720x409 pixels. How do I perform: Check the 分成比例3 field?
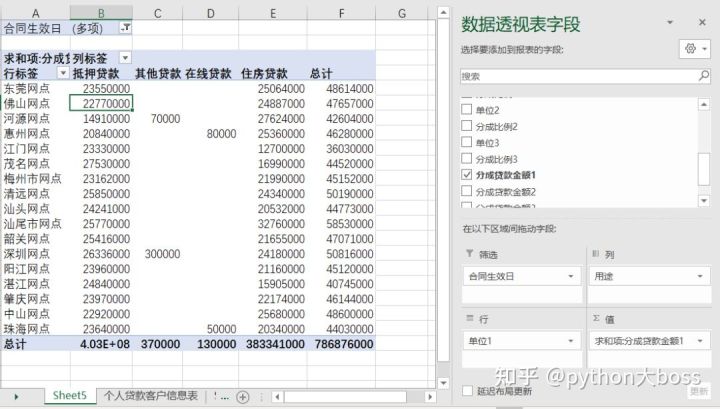coord(467,159)
